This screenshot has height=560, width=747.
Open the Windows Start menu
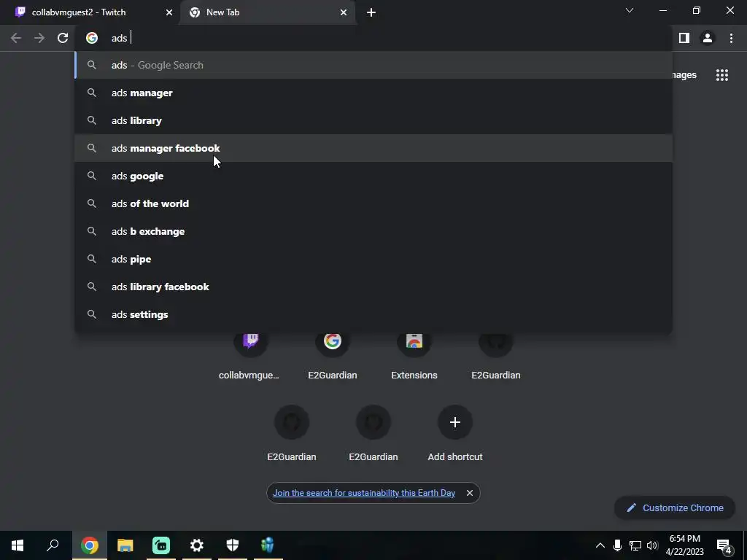click(x=18, y=545)
